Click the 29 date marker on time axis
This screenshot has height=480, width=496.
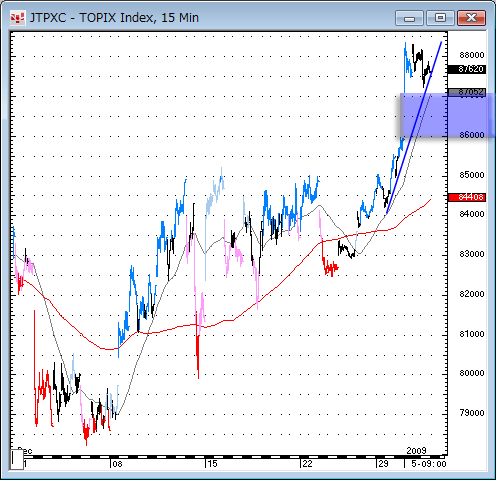click(x=383, y=464)
